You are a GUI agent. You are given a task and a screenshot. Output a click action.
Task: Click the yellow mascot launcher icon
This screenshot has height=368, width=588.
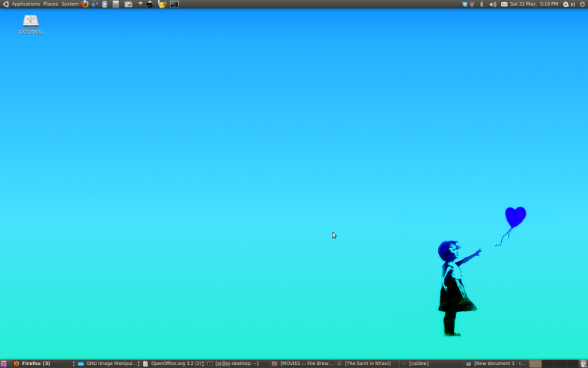click(162, 4)
